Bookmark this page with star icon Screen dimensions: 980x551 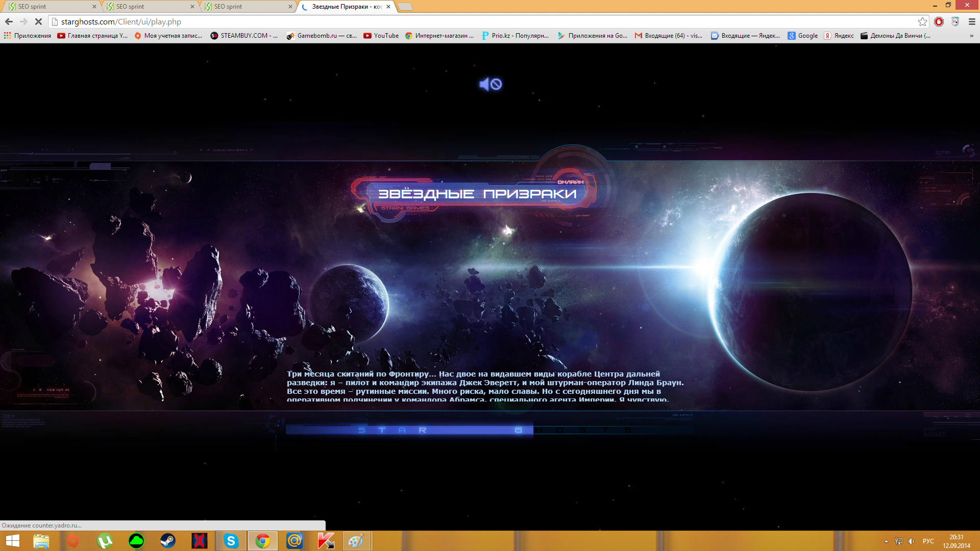pyautogui.click(x=922, y=22)
